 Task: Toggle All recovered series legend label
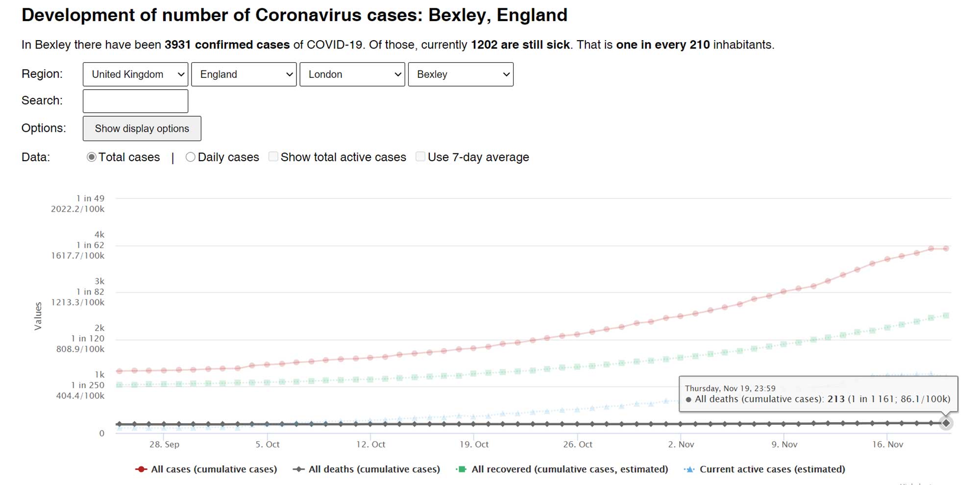569,469
